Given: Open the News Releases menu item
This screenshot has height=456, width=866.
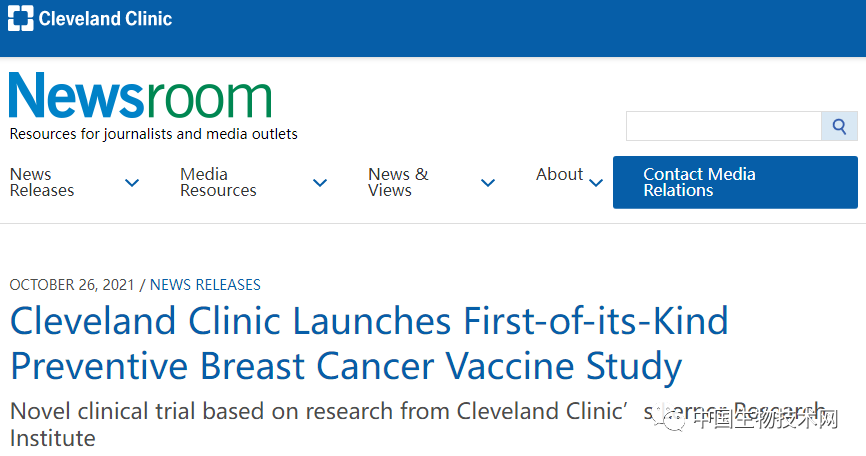Looking at the screenshot, I should 42,182.
